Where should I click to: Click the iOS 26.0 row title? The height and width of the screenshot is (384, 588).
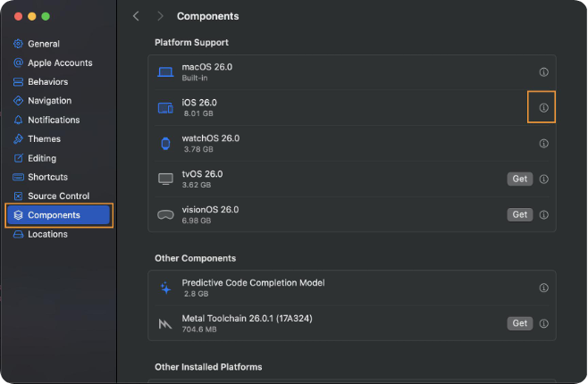(199, 103)
